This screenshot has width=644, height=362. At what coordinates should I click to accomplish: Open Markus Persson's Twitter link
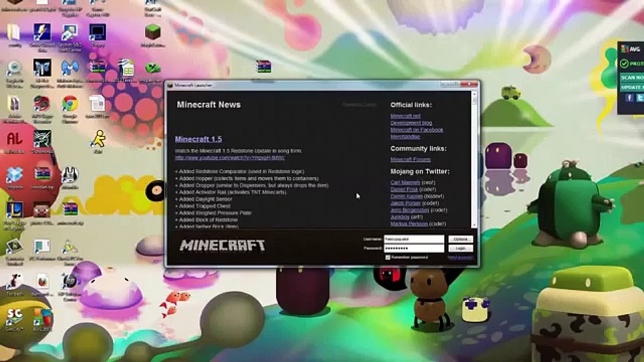tap(409, 224)
